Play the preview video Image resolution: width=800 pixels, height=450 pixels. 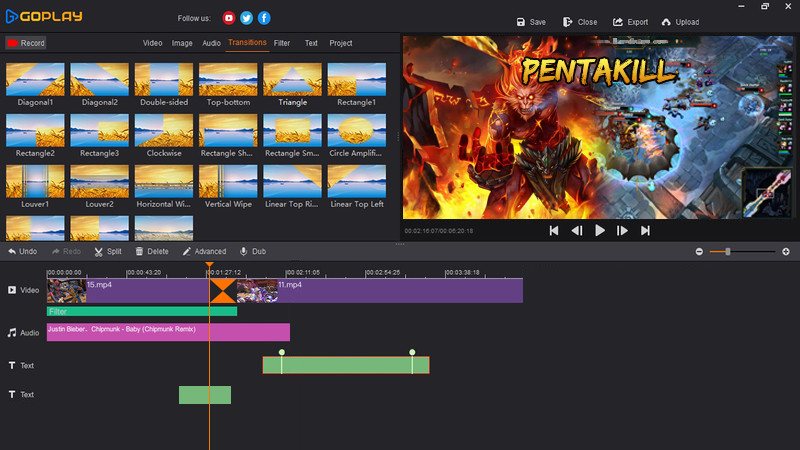coord(600,231)
